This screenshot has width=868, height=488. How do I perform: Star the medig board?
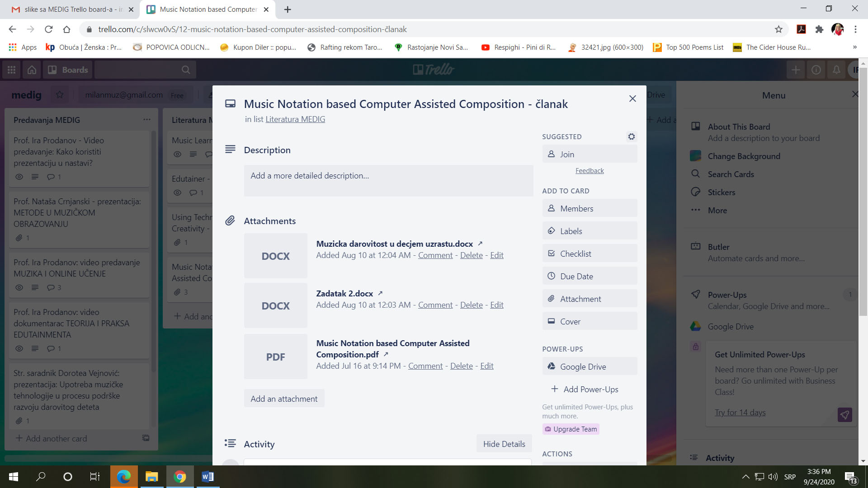pyautogui.click(x=60, y=95)
